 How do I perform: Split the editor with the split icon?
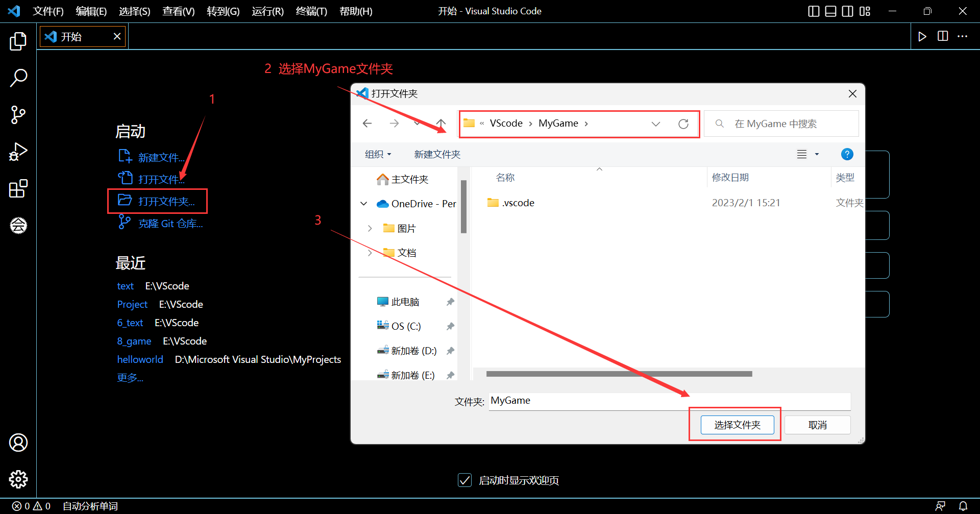coord(943,36)
